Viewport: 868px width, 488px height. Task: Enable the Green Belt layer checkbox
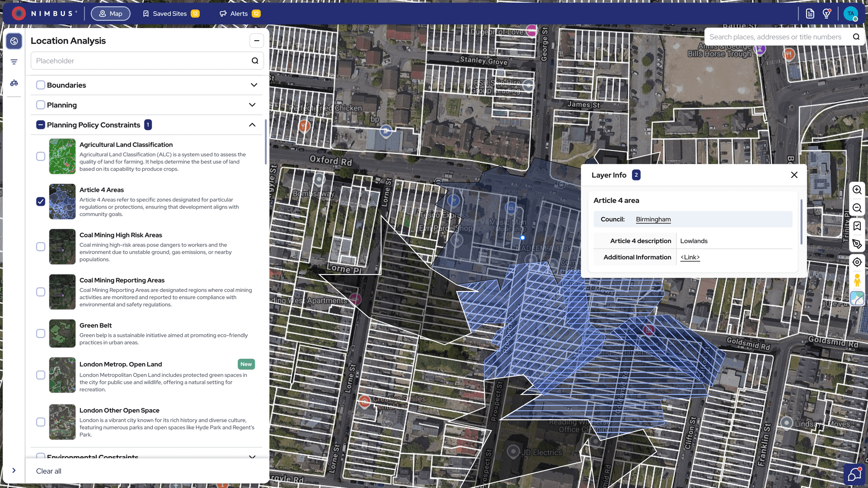(x=41, y=334)
